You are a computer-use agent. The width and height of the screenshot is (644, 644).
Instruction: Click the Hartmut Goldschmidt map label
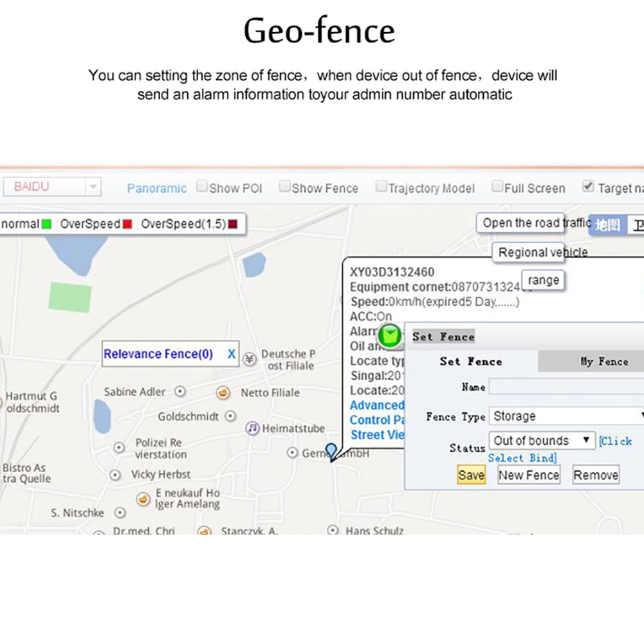(32, 402)
